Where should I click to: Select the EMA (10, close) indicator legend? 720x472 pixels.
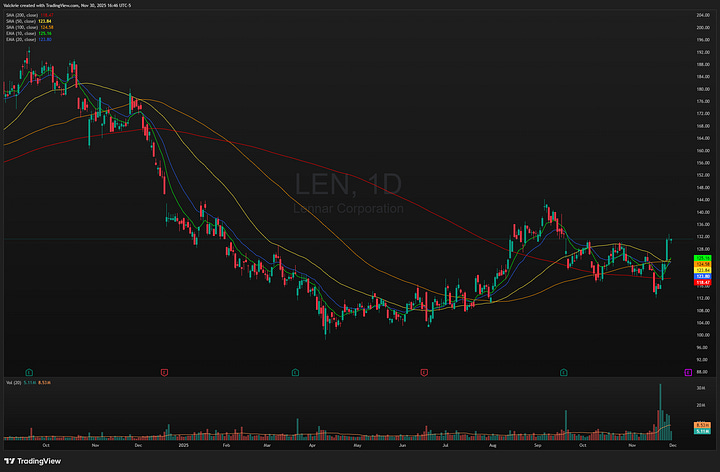(x=28, y=34)
